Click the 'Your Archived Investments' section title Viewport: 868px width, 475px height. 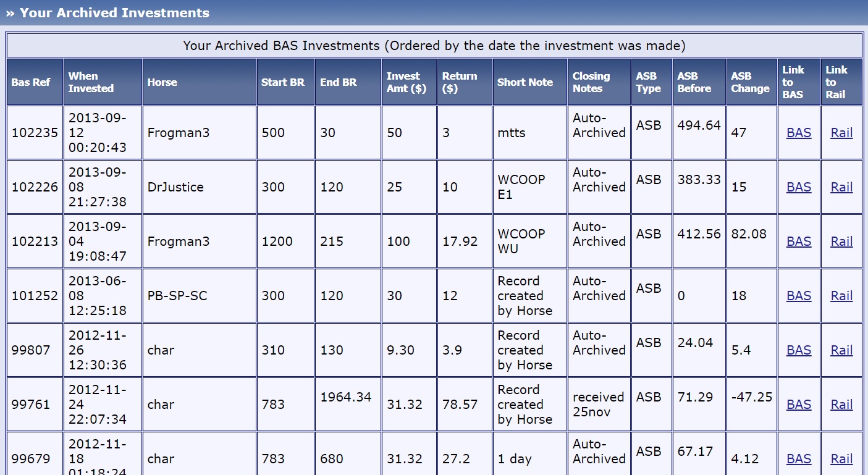point(114,13)
